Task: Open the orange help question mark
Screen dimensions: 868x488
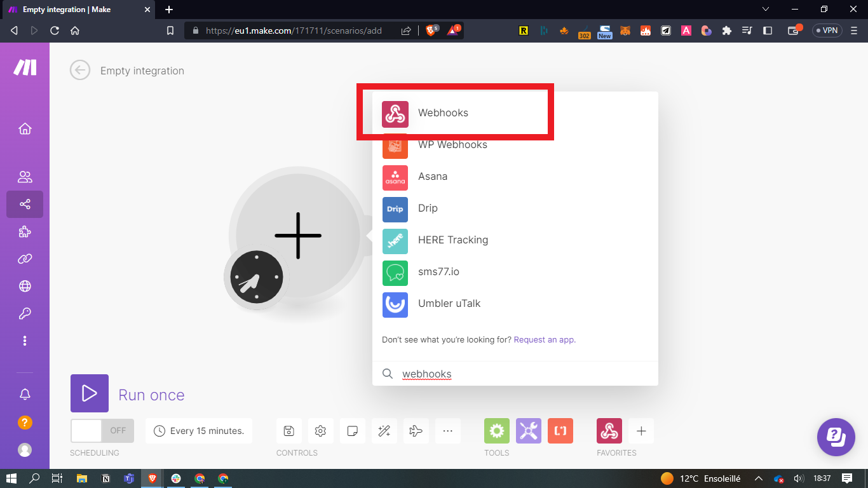Action: pyautogui.click(x=25, y=423)
